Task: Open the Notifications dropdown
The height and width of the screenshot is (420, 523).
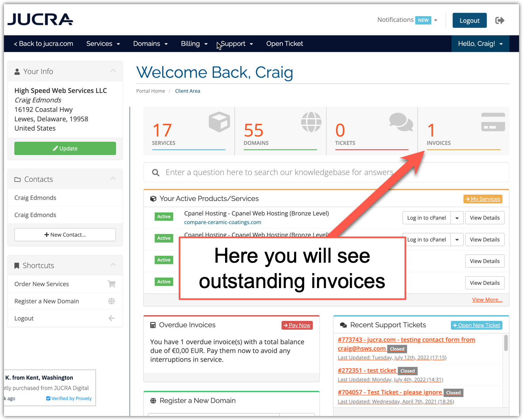Action: point(407,20)
